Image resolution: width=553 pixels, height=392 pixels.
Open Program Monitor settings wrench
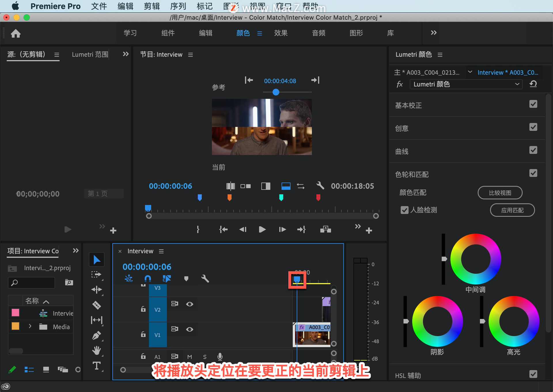point(320,186)
